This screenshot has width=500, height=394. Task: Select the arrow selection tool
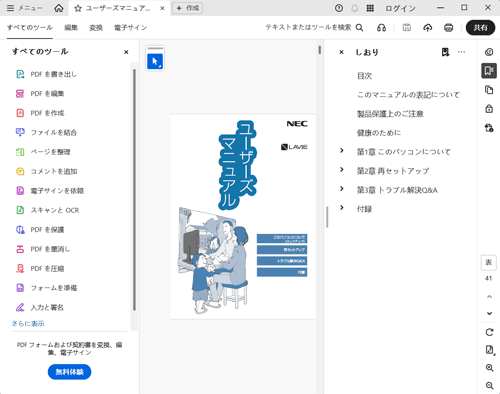point(155,61)
